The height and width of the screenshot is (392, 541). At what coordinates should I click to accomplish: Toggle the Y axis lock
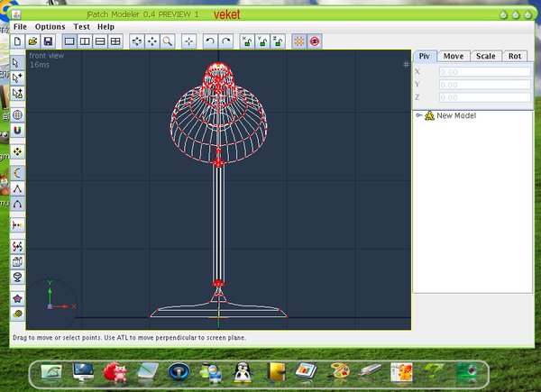coord(262,41)
